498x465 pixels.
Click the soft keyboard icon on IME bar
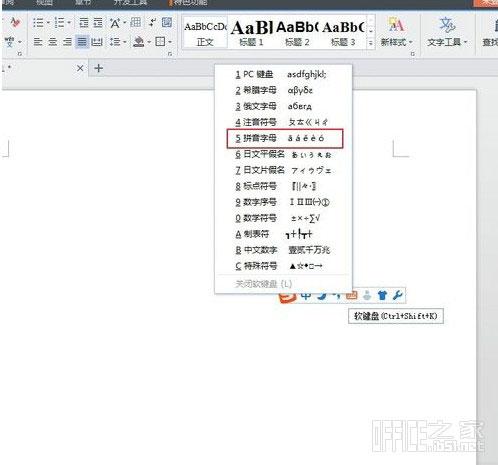(x=351, y=295)
